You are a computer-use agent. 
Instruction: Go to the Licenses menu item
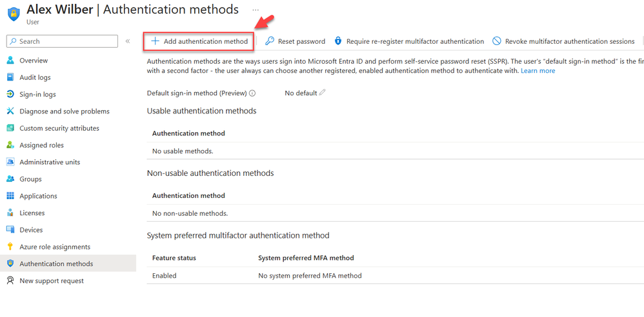(33, 213)
